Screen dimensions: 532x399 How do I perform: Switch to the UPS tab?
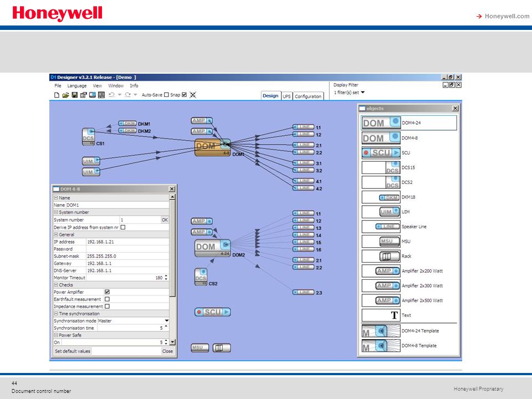coord(287,96)
